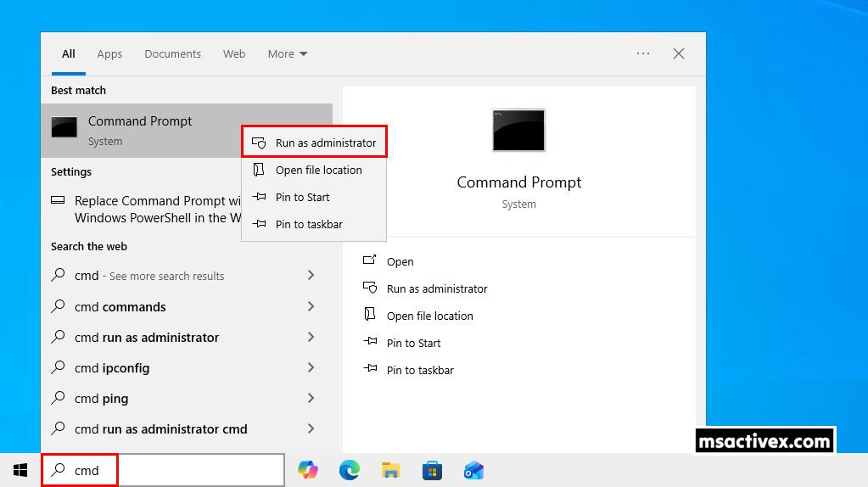Switch to the Documents tab
The height and width of the screenshot is (487, 868).
[x=172, y=53]
